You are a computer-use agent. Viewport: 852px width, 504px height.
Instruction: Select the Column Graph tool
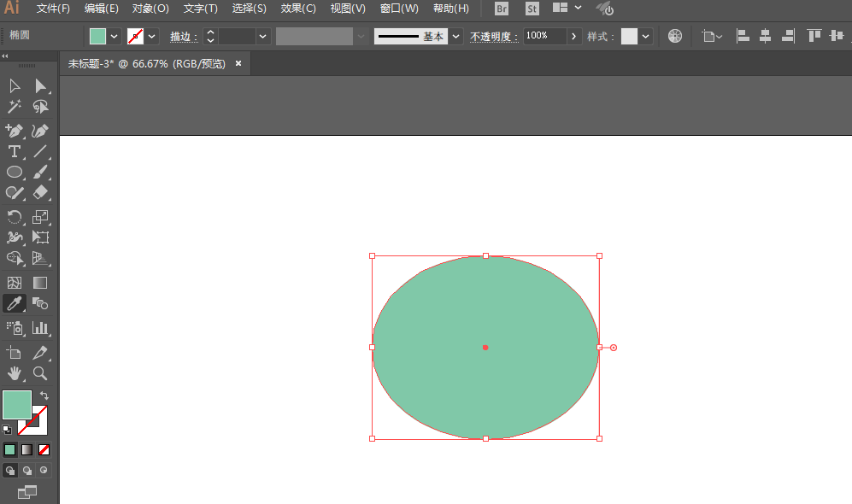pyautogui.click(x=40, y=328)
